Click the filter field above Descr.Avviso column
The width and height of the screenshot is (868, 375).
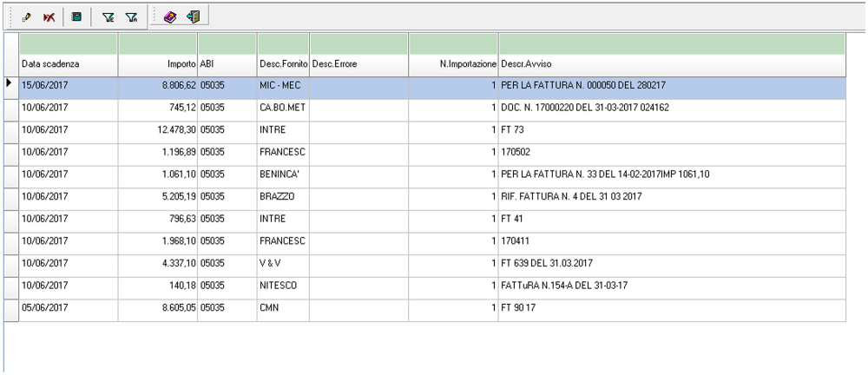pos(672,43)
